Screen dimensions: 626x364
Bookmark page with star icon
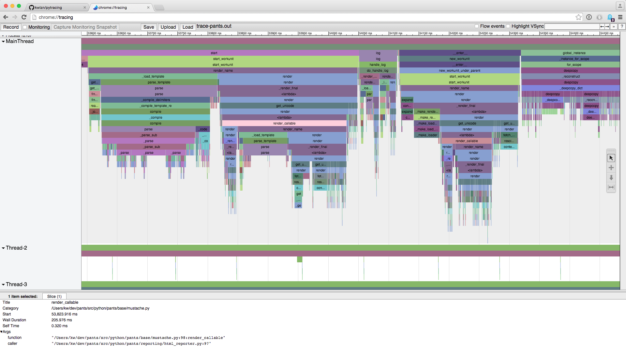(x=578, y=17)
